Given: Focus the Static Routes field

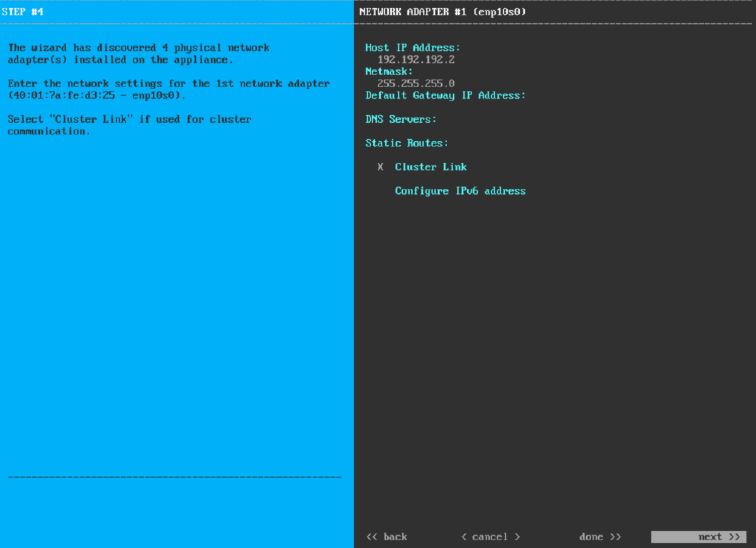Looking at the screenshot, I should point(406,143).
